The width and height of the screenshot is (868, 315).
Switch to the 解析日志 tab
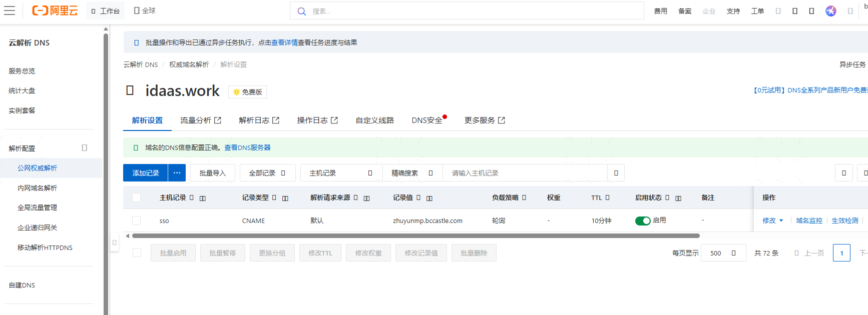[259, 120]
